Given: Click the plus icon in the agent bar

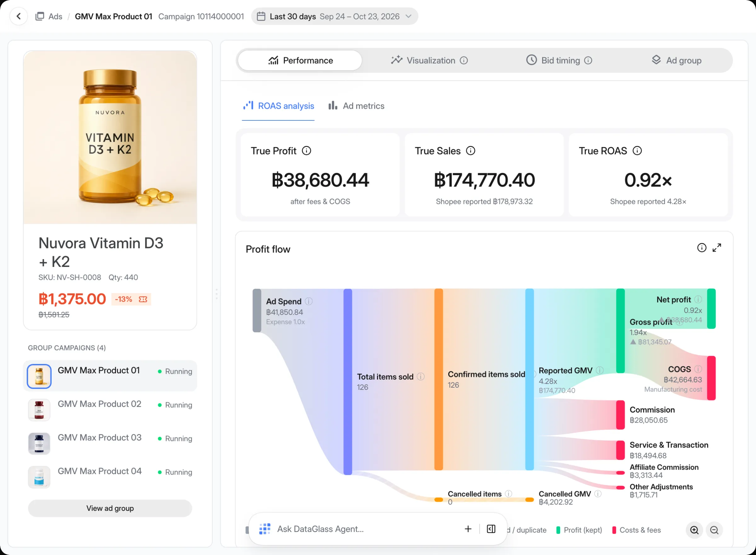Looking at the screenshot, I should click(x=468, y=529).
